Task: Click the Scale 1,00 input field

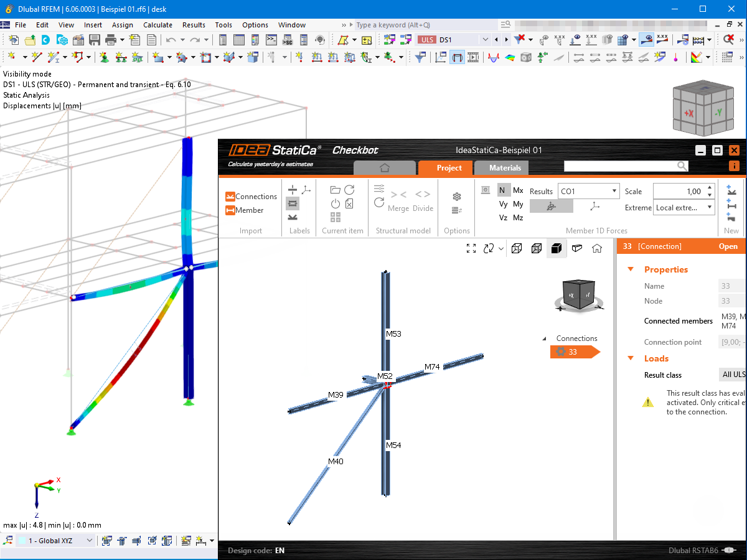Action: [x=679, y=191]
